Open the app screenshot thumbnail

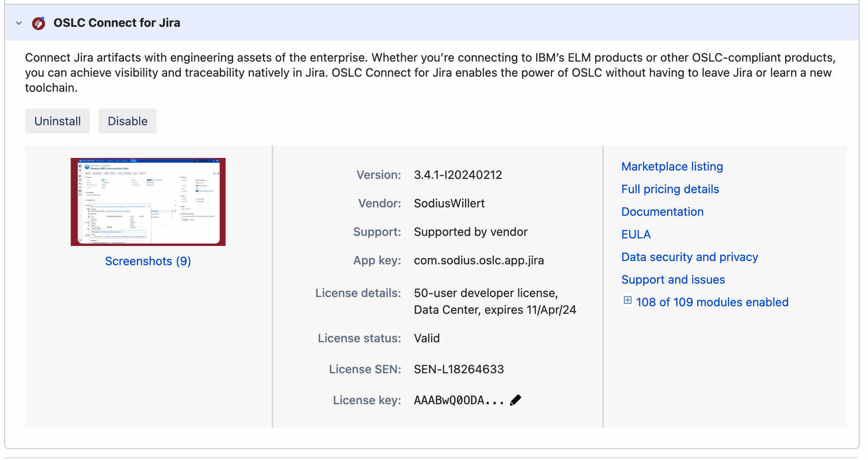pyautogui.click(x=148, y=202)
